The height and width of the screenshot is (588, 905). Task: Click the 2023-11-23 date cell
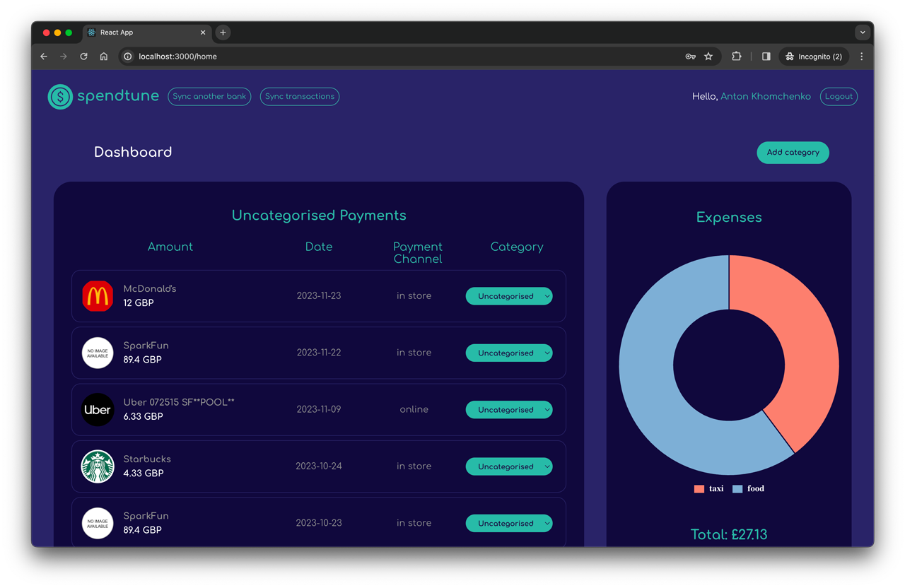tap(319, 296)
